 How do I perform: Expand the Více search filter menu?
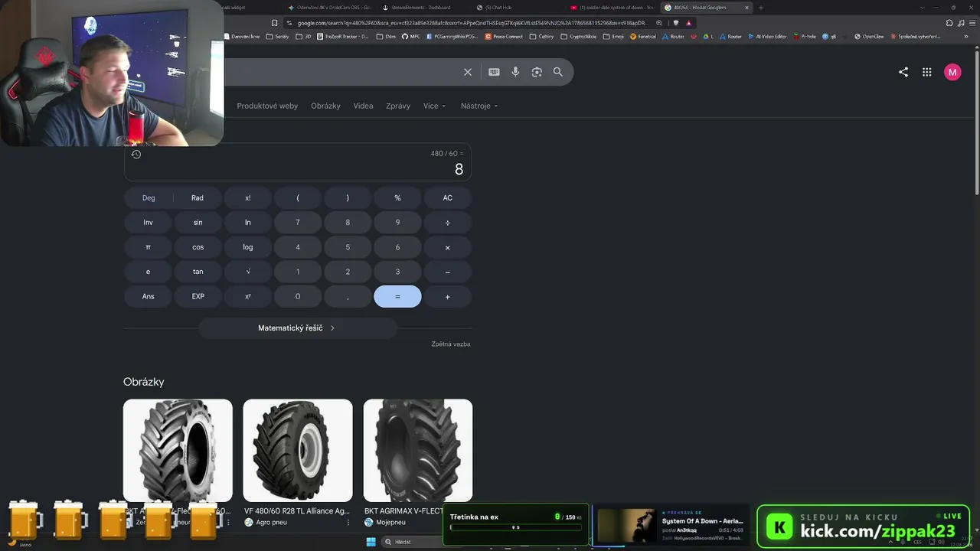(435, 106)
